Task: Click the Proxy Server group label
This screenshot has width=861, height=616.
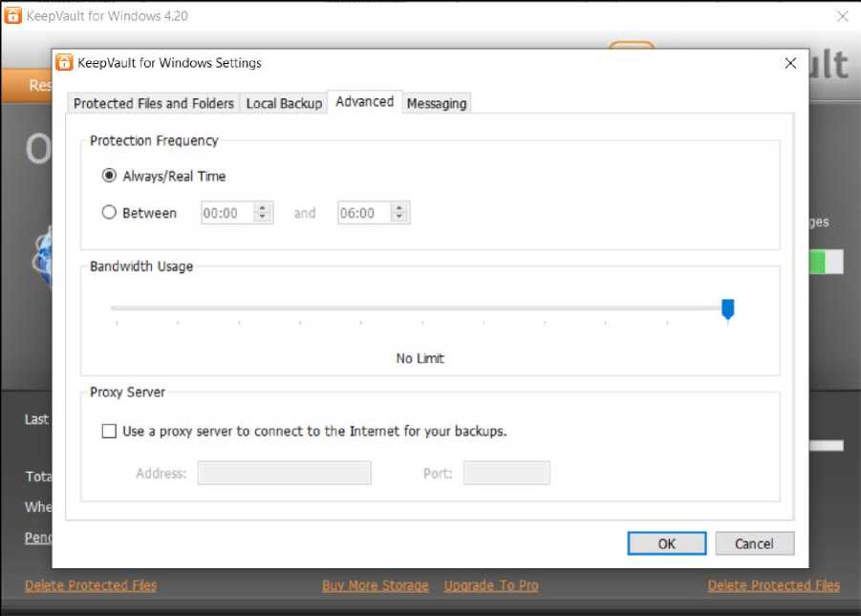Action: pyautogui.click(x=127, y=392)
